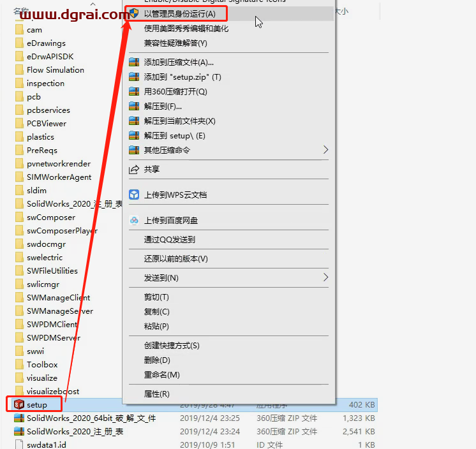The height and width of the screenshot is (449, 476).
Task: Choose 复制(C) copy entry
Action: click(156, 312)
